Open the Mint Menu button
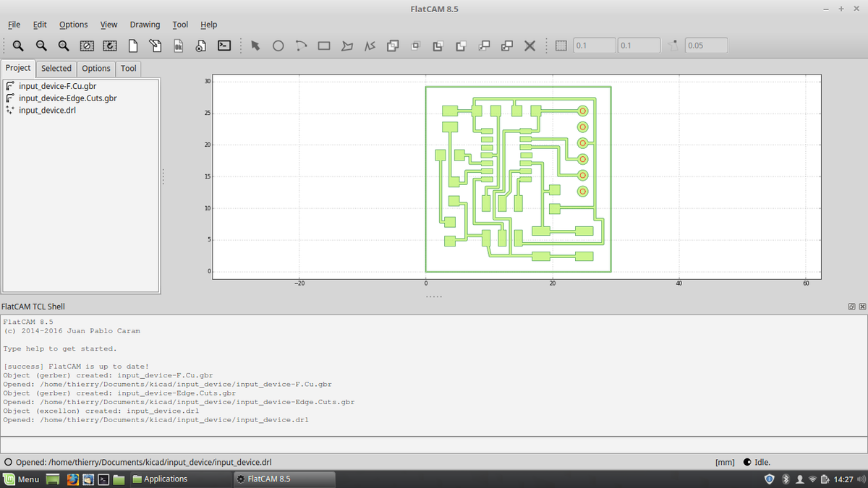The image size is (868, 488). click(x=21, y=479)
